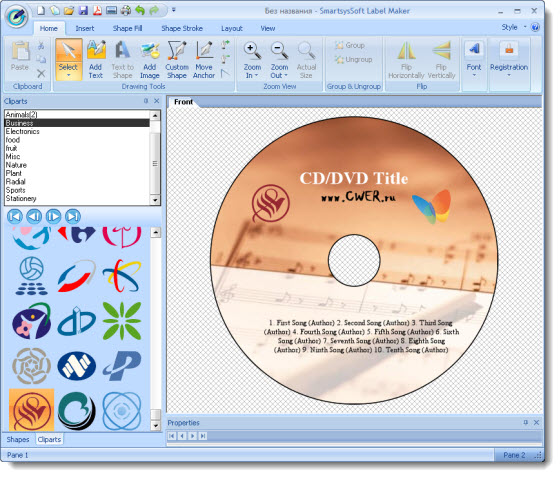560x477 pixels.
Task: Click the green Undo arrow
Action: 140,10
